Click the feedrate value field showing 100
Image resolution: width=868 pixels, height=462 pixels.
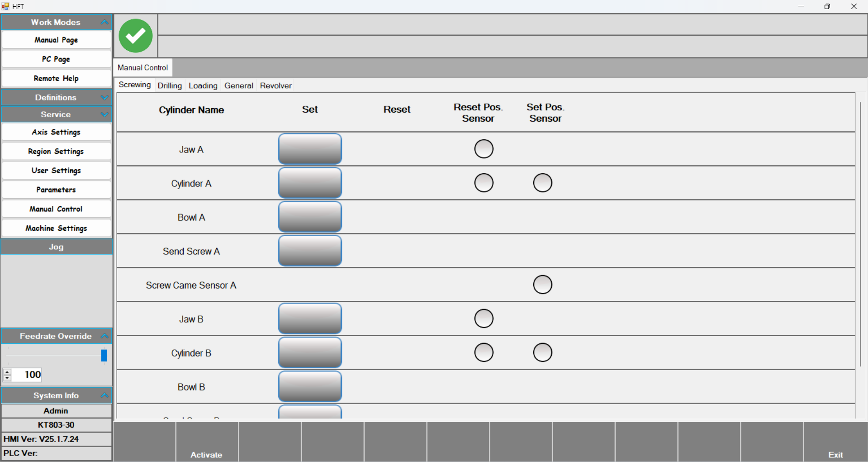click(x=27, y=375)
